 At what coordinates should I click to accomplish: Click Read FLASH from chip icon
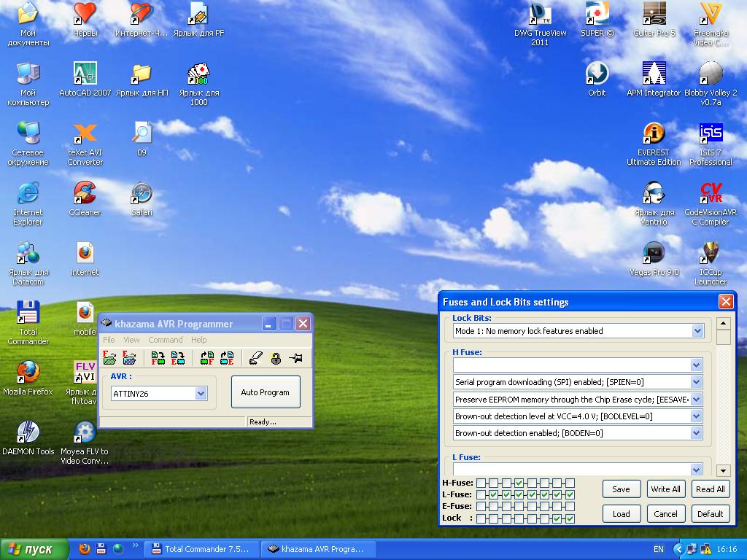207,357
